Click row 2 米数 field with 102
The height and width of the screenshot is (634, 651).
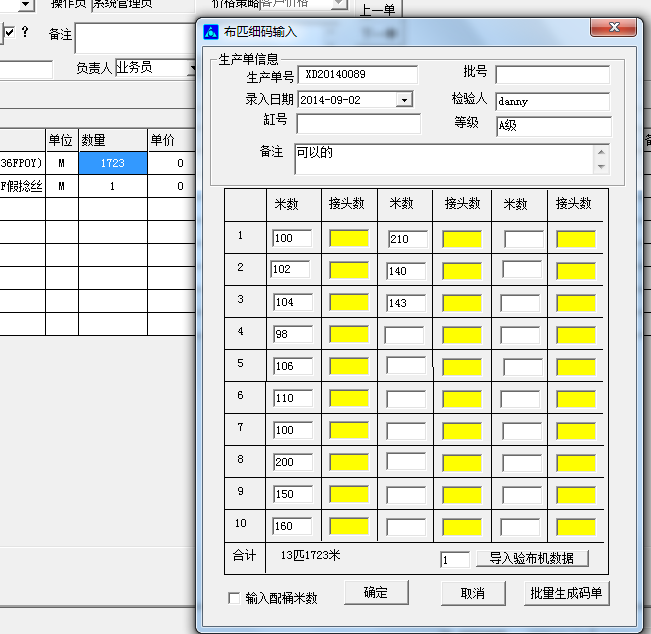pos(290,269)
